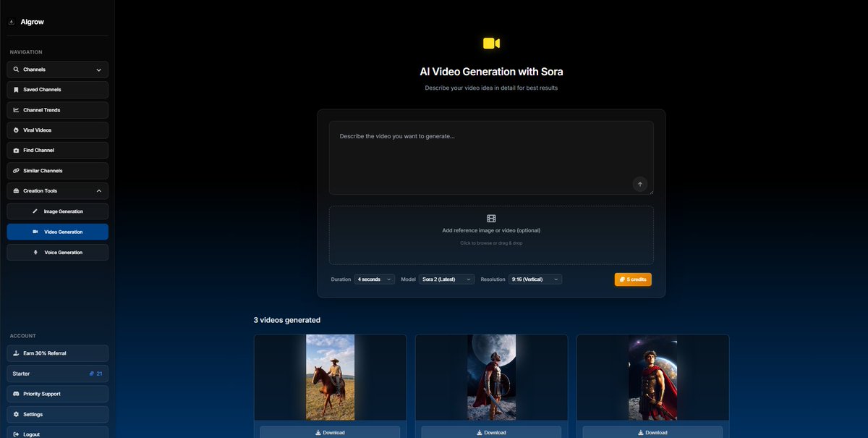Viewport: 868px width, 438px height.
Task: Open Similar Channels page
Action: point(58,171)
